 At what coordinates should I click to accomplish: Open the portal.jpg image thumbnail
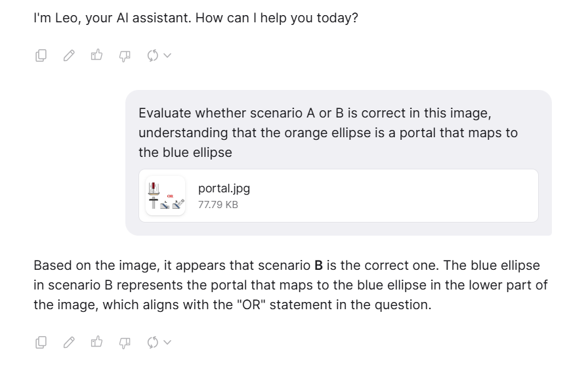tap(165, 196)
